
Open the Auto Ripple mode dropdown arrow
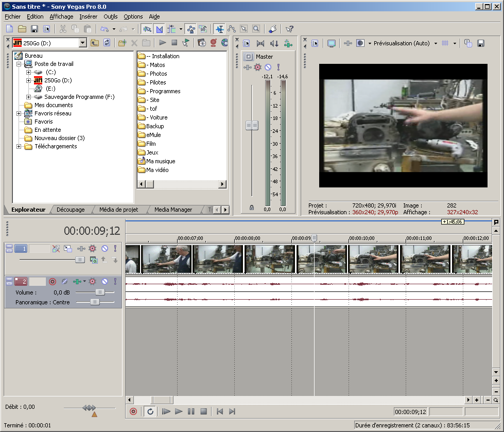(x=181, y=29)
